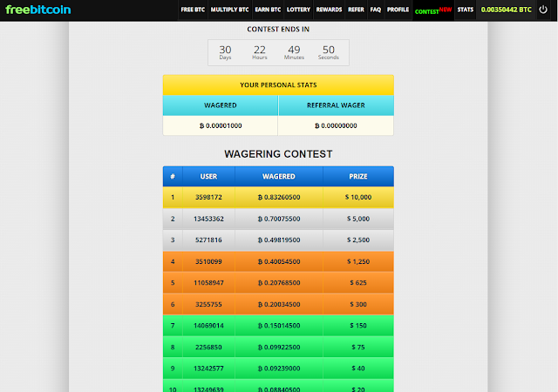Screen dimensions: 558x392
Task: Click the $ 150 prize cell
Action: point(358,326)
